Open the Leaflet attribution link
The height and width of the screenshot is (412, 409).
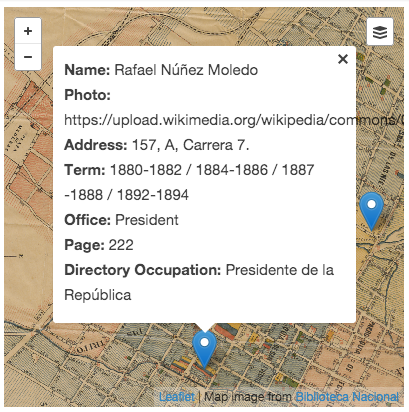coord(177,397)
